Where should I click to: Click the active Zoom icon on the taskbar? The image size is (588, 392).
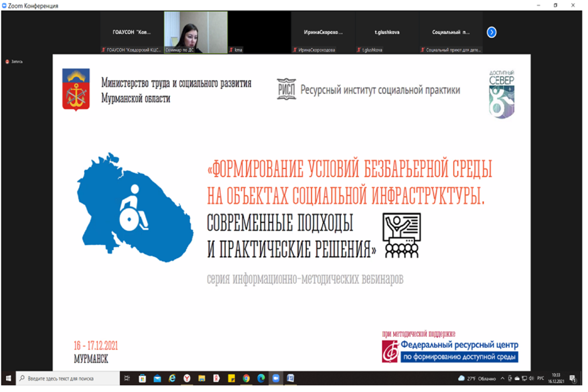[276, 378]
